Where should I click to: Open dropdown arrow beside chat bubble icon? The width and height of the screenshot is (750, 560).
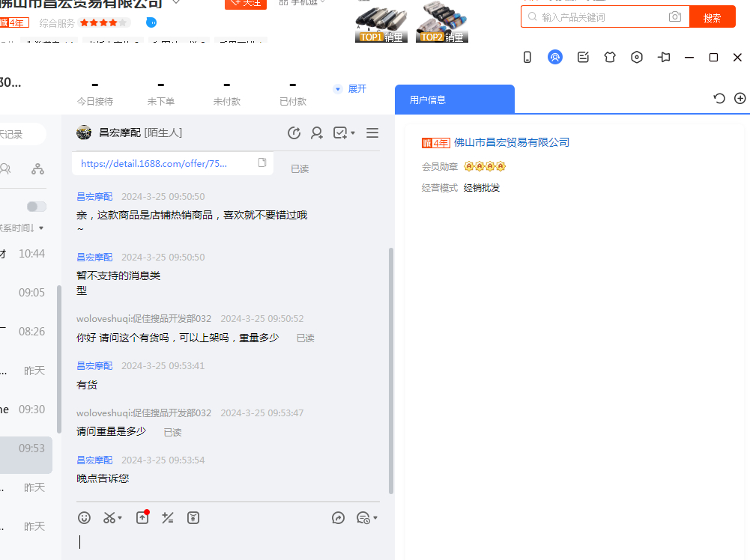375,518
